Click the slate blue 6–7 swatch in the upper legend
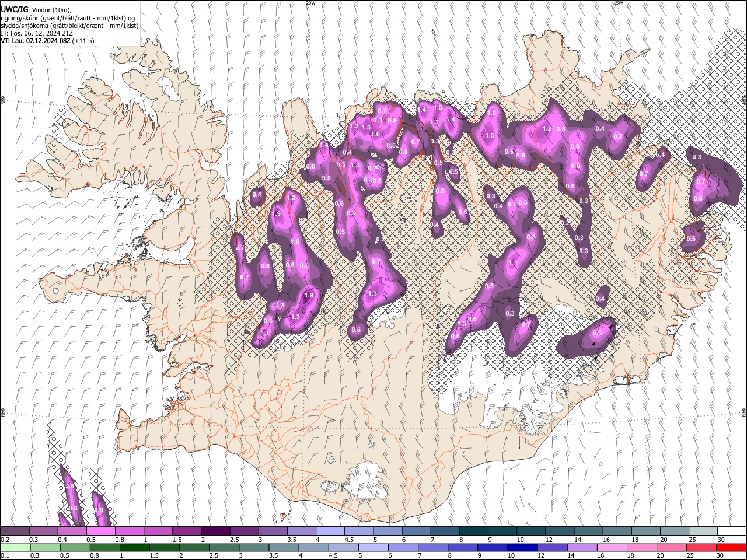 click(x=416, y=531)
